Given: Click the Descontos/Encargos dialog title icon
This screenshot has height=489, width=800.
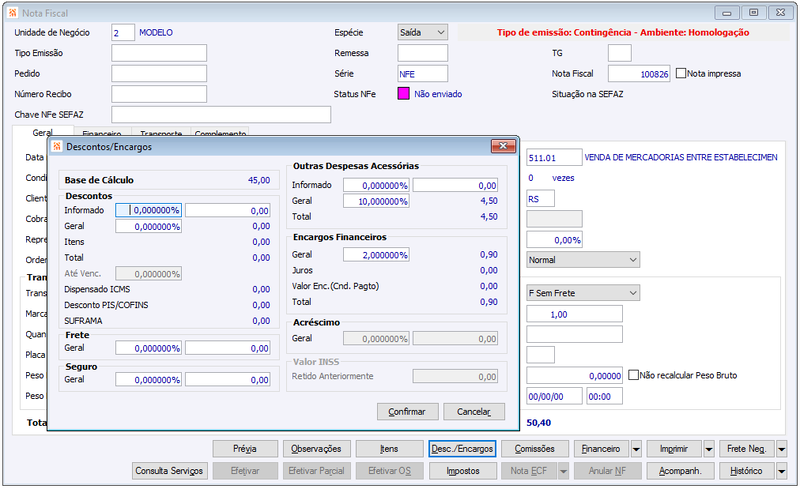Looking at the screenshot, I should pyautogui.click(x=57, y=146).
